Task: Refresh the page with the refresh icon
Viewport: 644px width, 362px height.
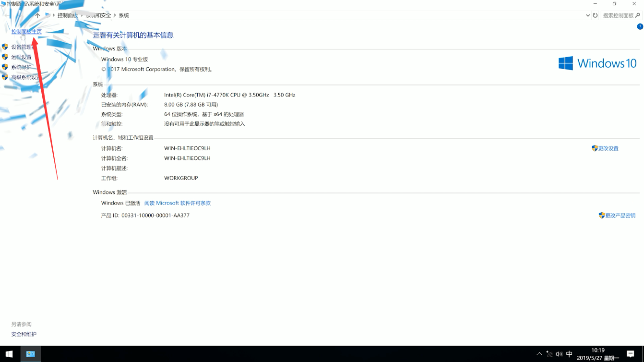Action: pyautogui.click(x=595, y=15)
